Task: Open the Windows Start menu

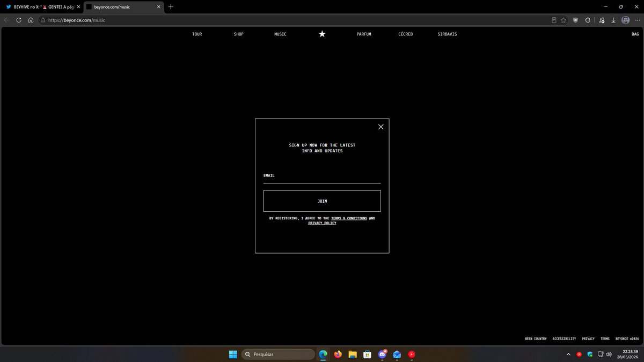Action: tap(233, 354)
